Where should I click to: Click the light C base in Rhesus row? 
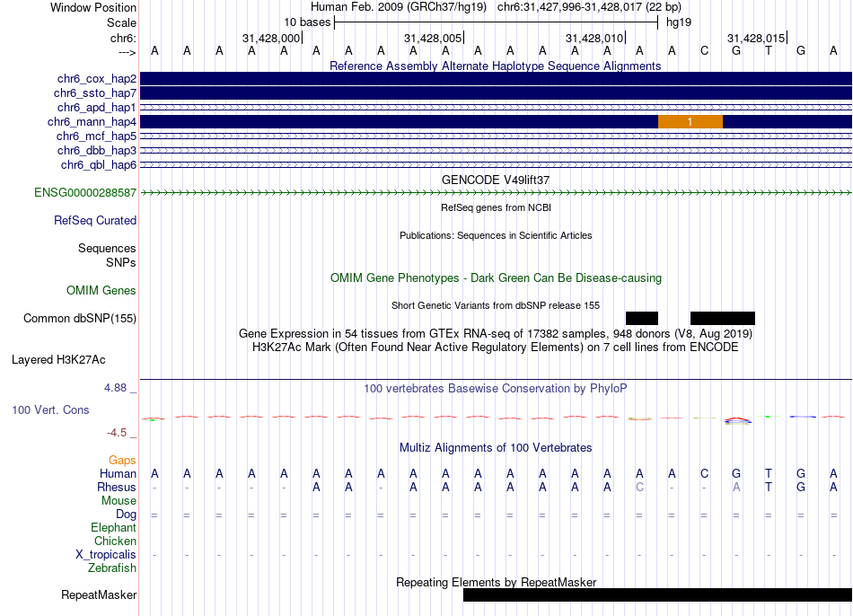pyautogui.click(x=639, y=487)
